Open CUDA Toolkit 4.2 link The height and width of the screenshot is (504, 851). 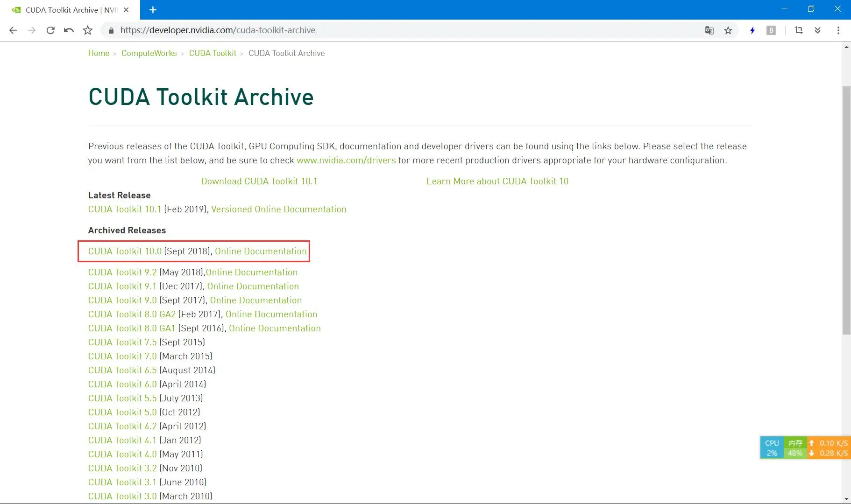pyautogui.click(x=122, y=426)
